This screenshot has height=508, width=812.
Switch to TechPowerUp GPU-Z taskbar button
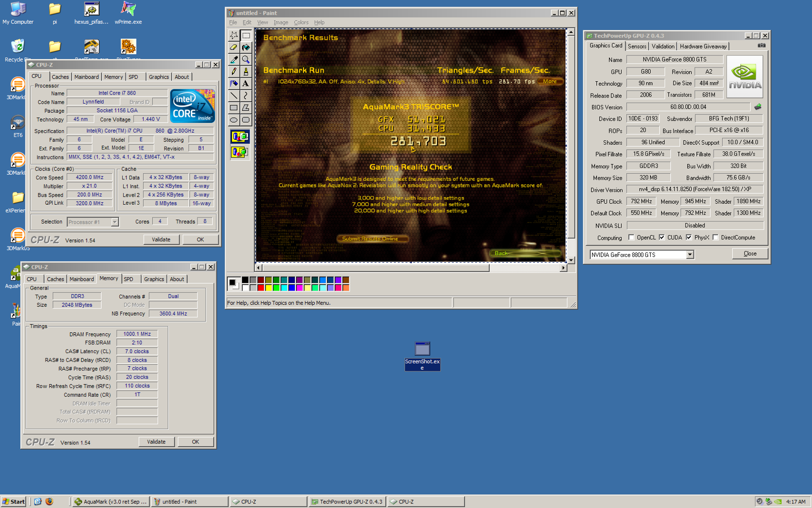coord(347,501)
